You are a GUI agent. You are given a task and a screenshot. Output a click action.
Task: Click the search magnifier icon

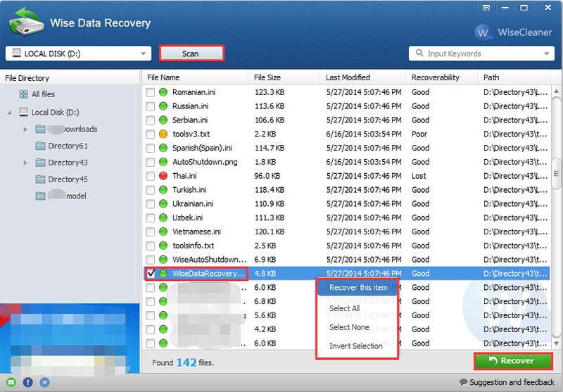pyautogui.click(x=419, y=53)
